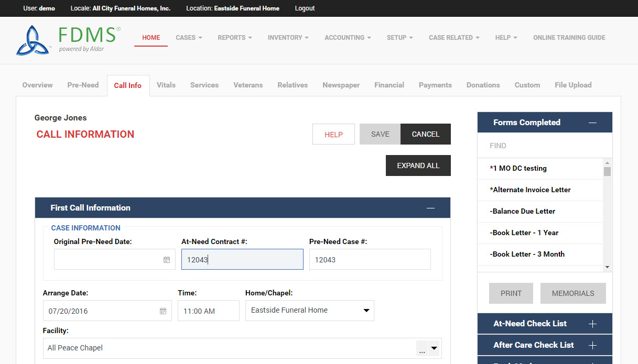The width and height of the screenshot is (638, 364).
Task: Click the Save button
Action: point(380,134)
